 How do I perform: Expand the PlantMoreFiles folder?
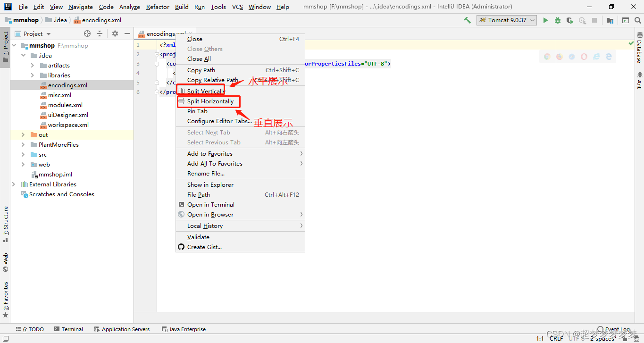pyautogui.click(x=23, y=145)
